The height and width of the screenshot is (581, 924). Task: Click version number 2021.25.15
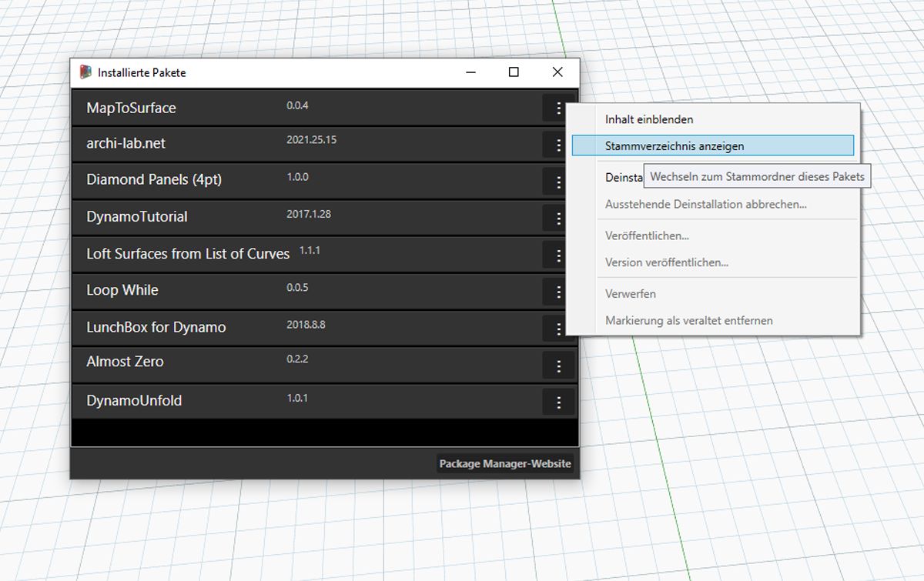click(312, 140)
